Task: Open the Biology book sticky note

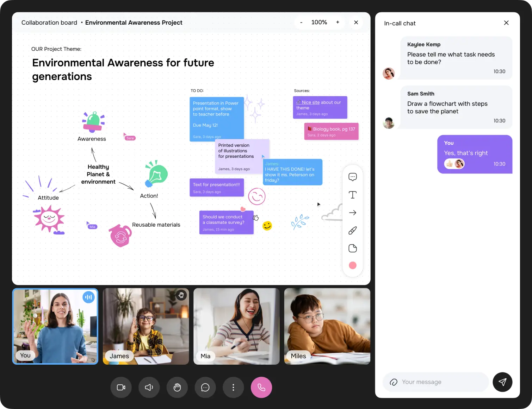Action: (x=331, y=131)
